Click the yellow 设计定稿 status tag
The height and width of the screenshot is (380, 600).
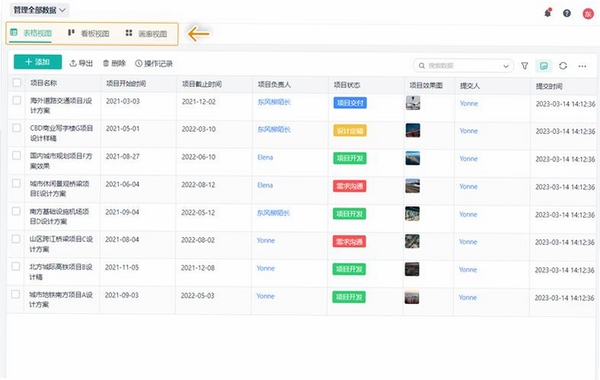pos(350,130)
